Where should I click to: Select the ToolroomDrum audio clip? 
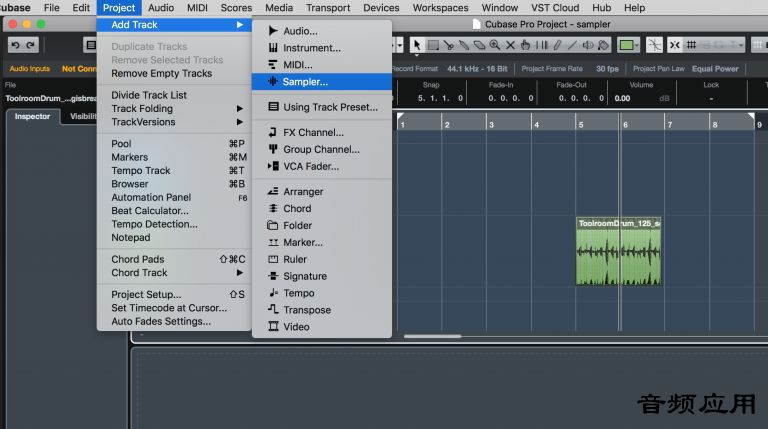pyautogui.click(x=618, y=251)
